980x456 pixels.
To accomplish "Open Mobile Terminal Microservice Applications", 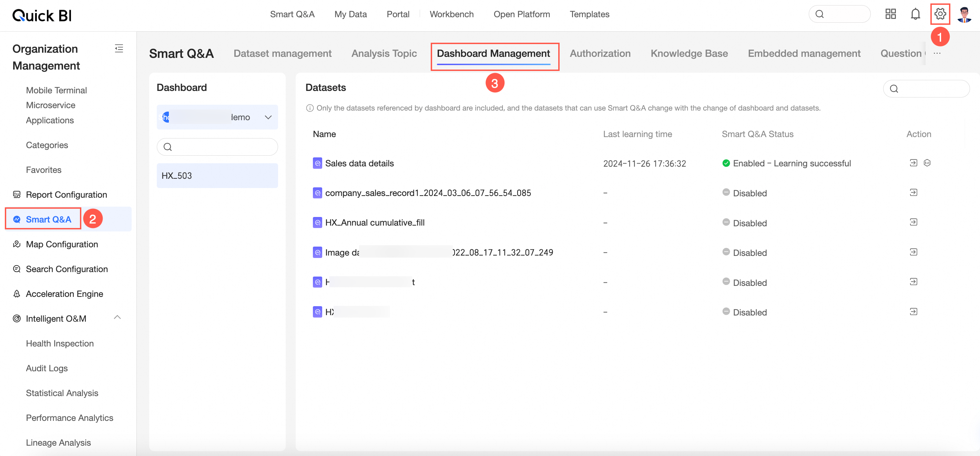I will click(x=56, y=105).
